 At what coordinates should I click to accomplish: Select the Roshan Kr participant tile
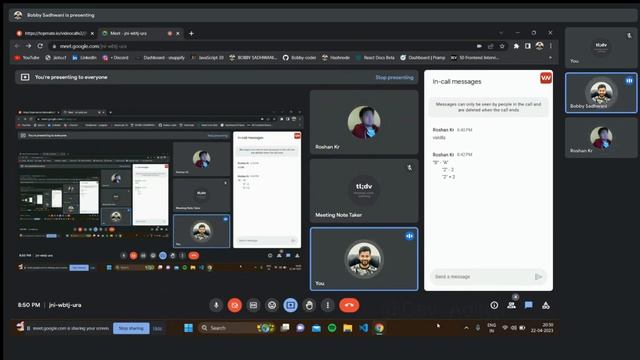coord(364,122)
